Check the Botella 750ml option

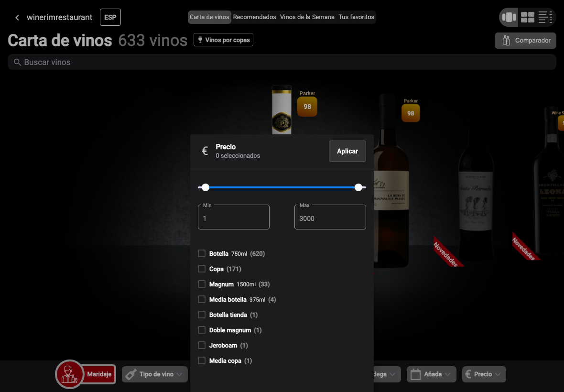201,253
